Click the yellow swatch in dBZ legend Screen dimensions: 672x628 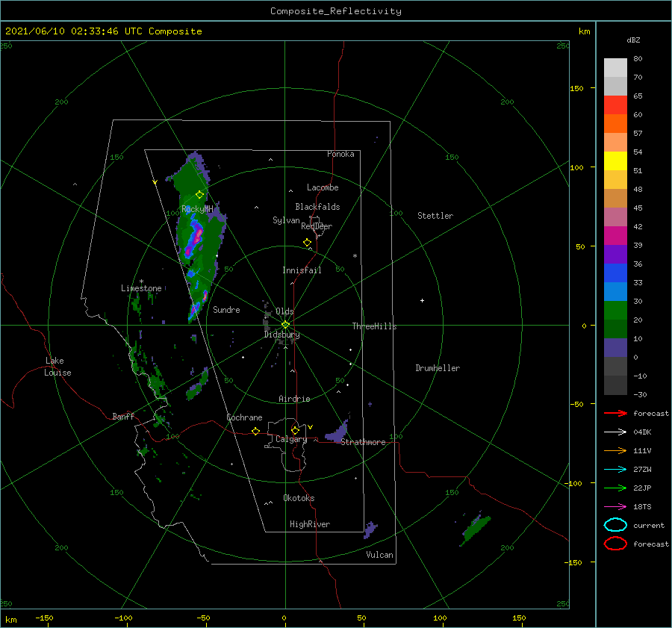[x=615, y=161]
